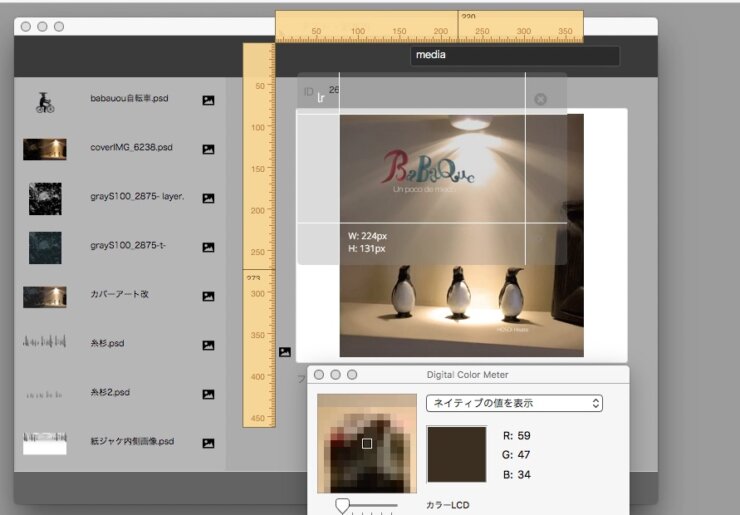Image resolution: width=740 pixels, height=515 pixels.
Task: Click the file name 紙ジャケ内側画像.psd
Action: (x=132, y=441)
